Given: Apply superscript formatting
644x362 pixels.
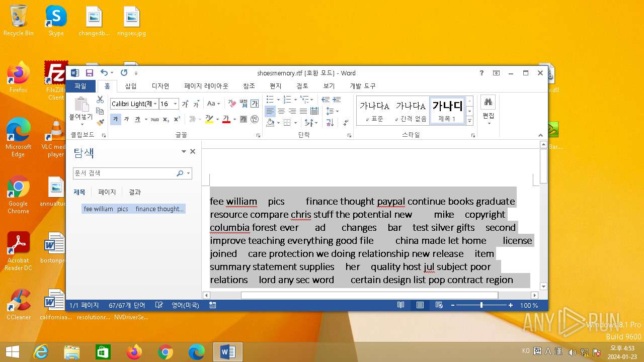Looking at the screenshot, I should [x=177, y=119].
